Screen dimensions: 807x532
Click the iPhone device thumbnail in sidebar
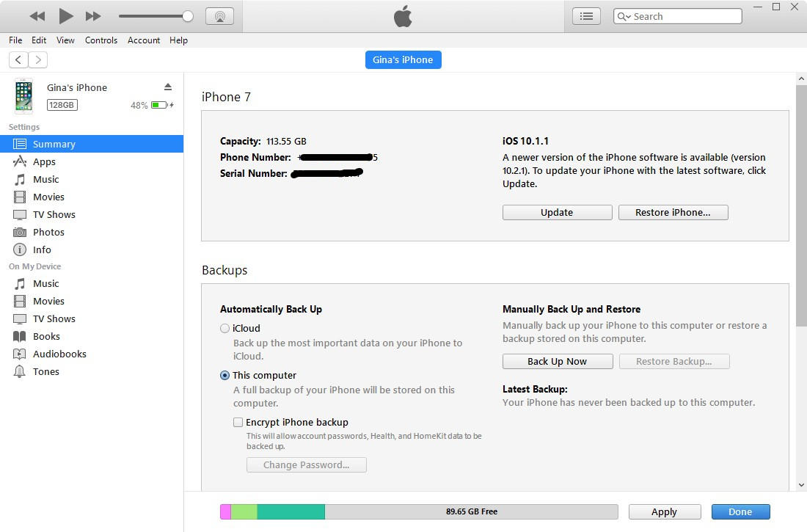click(23, 96)
